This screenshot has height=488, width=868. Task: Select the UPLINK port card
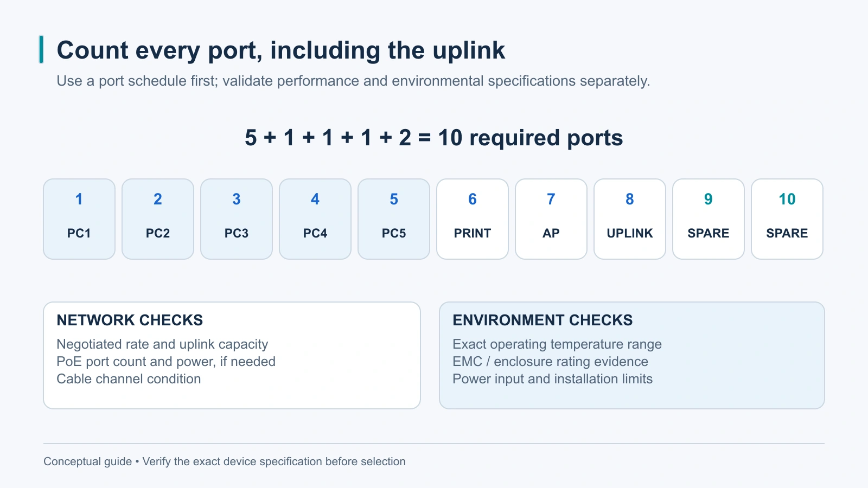[x=630, y=219]
